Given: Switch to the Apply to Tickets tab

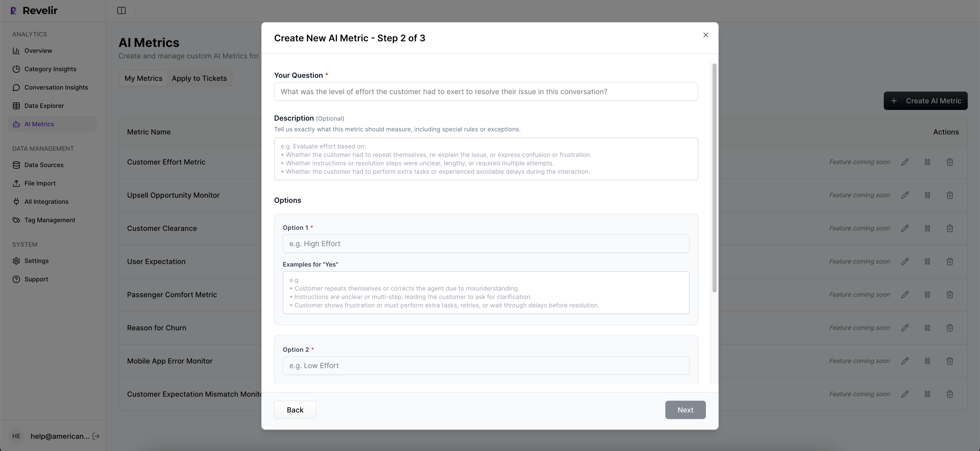Looking at the screenshot, I should [199, 78].
